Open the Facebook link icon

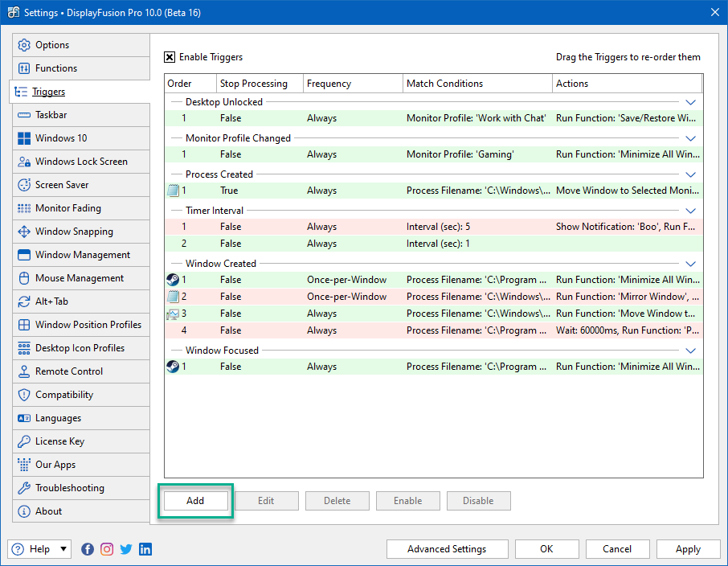point(88,549)
